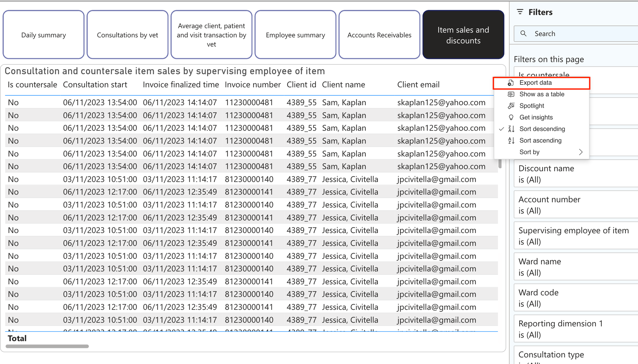Open the Sort by submenu
The height and width of the screenshot is (364, 638).
541,152
